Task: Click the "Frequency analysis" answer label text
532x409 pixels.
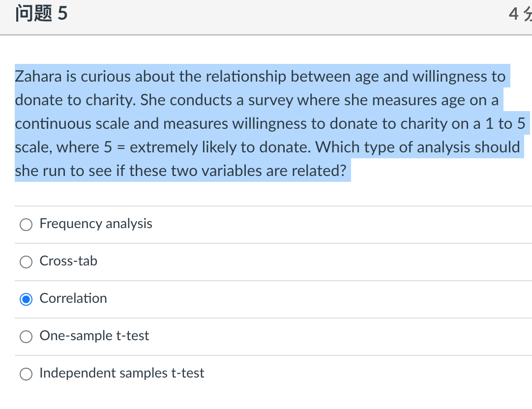Action: tap(96, 224)
